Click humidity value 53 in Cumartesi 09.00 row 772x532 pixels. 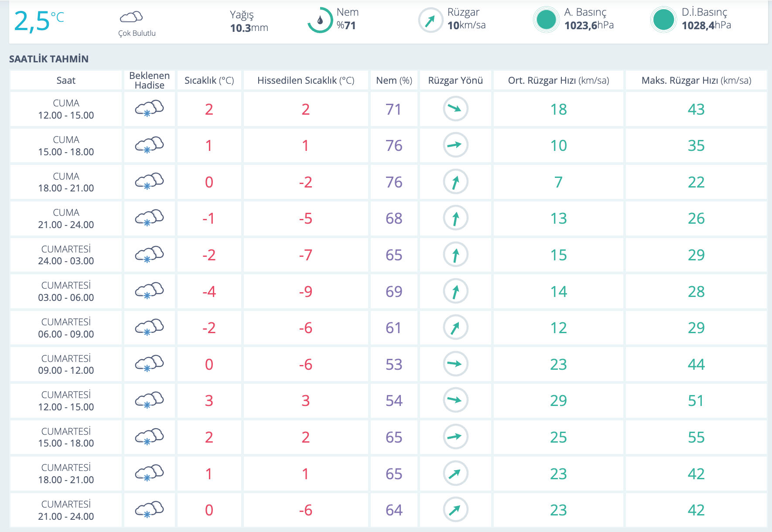(x=393, y=364)
